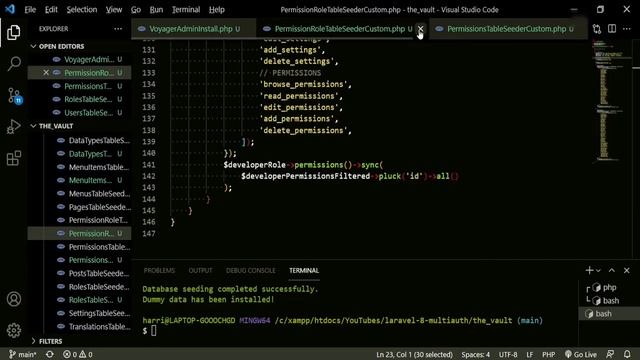640x360 pixels.
Task: Open notifications bell in status bar
Action: click(x=627, y=354)
